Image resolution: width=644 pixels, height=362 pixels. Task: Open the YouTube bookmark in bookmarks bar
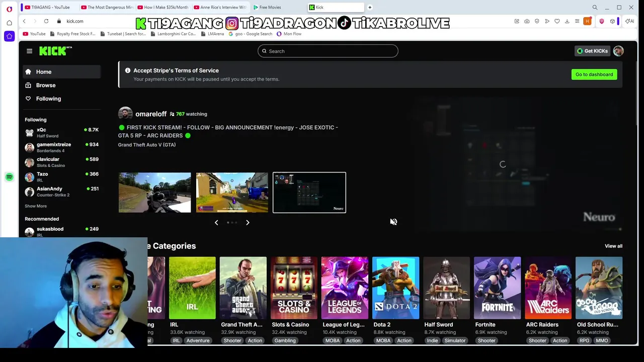[x=34, y=34]
